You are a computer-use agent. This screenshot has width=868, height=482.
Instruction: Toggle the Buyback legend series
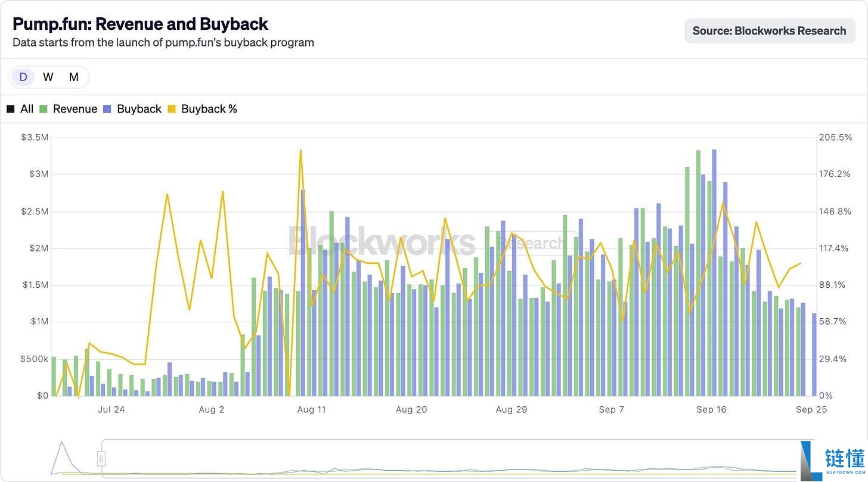click(x=132, y=109)
